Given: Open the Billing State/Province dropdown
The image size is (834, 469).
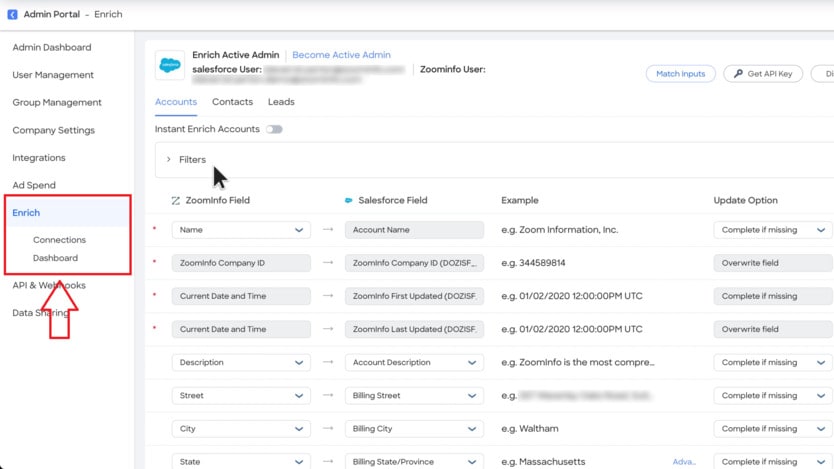Looking at the screenshot, I should (414, 462).
